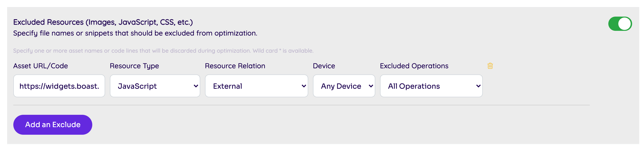Click the chevron arrow on JavaScript select
Screen dimensions: 644x148
[196, 86]
